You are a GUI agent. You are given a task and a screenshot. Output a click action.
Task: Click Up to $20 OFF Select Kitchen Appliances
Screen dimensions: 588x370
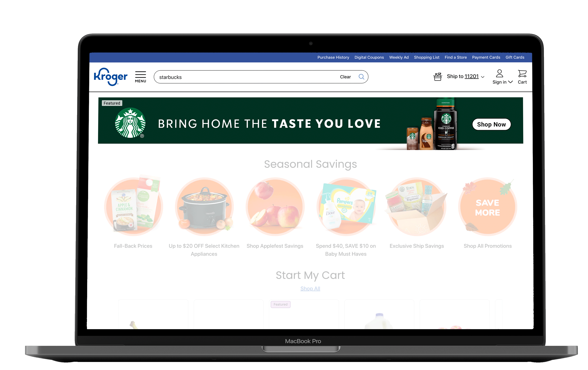click(204, 250)
